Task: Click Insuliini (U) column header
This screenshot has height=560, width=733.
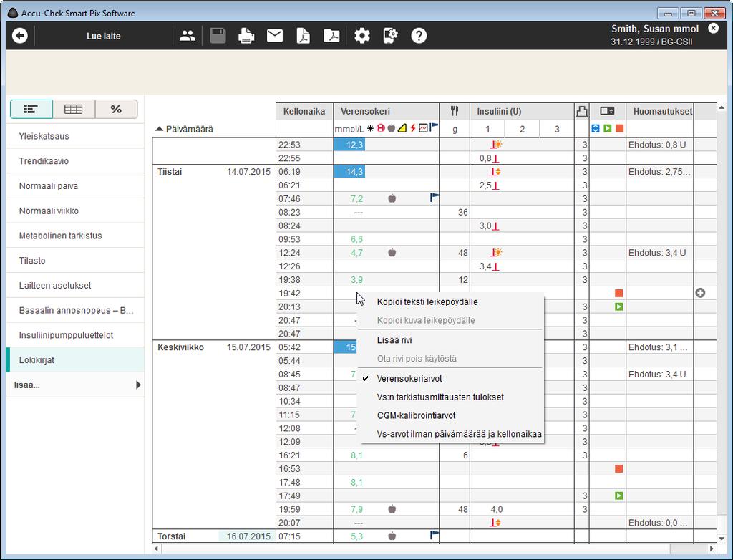Action: point(522,111)
